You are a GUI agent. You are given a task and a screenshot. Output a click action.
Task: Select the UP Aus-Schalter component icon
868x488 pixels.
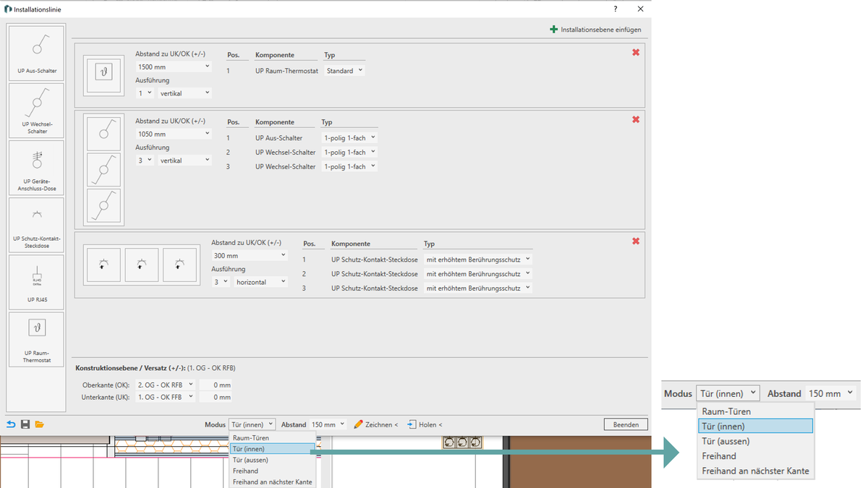37,51
